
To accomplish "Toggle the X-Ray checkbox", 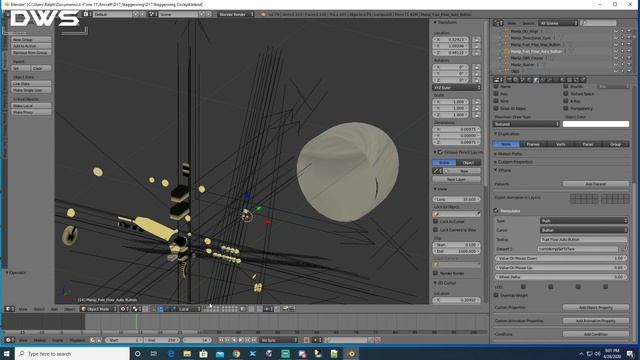I will pos(566,101).
